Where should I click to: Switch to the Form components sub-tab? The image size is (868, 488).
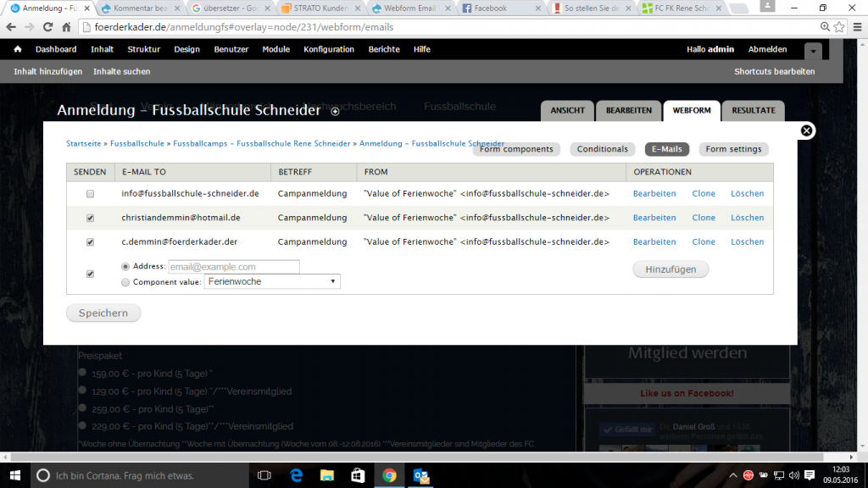(x=516, y=149)
